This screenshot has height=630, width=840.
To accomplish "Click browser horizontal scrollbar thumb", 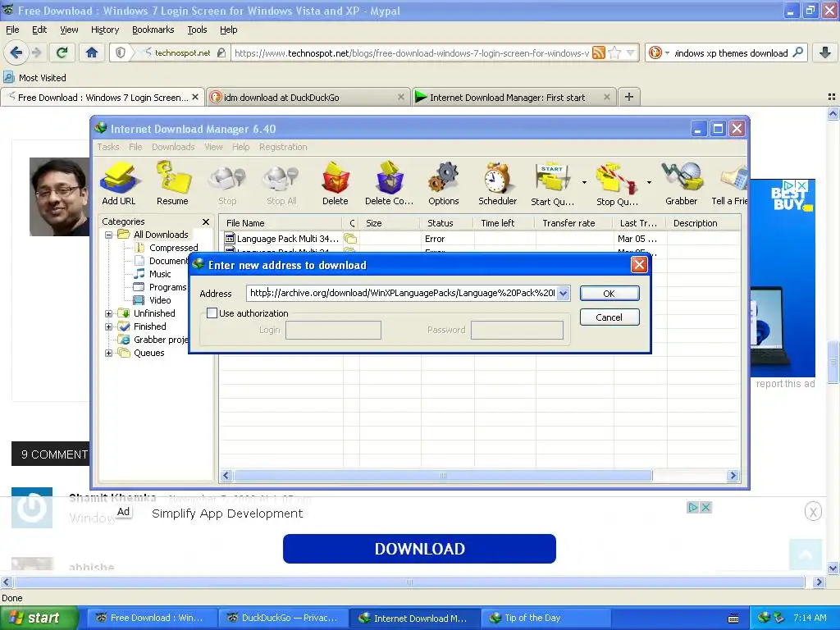I will 410,582.
